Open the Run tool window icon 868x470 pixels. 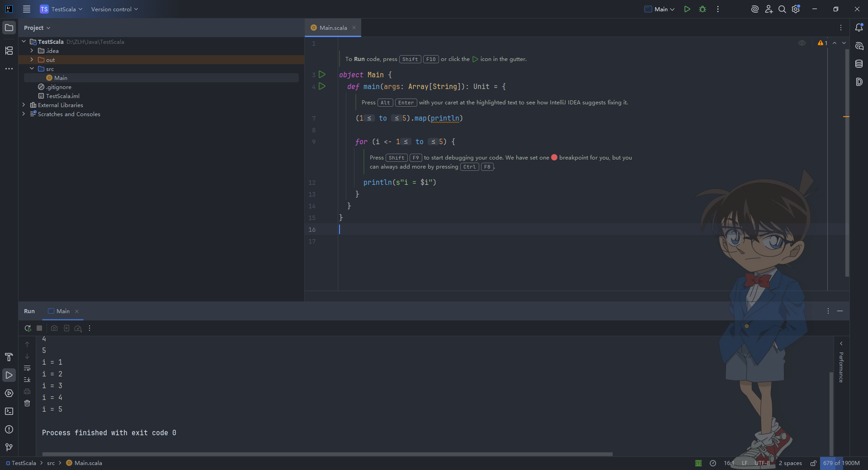coord(9,375)
